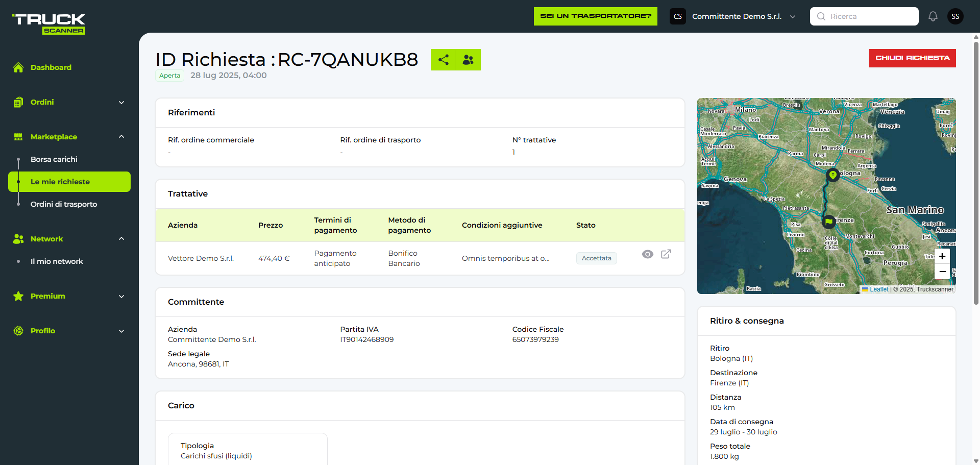Viewport: 980px width, 465px height.
Task: Click the Ordini clipboard icon
Action: coord(18,102)
